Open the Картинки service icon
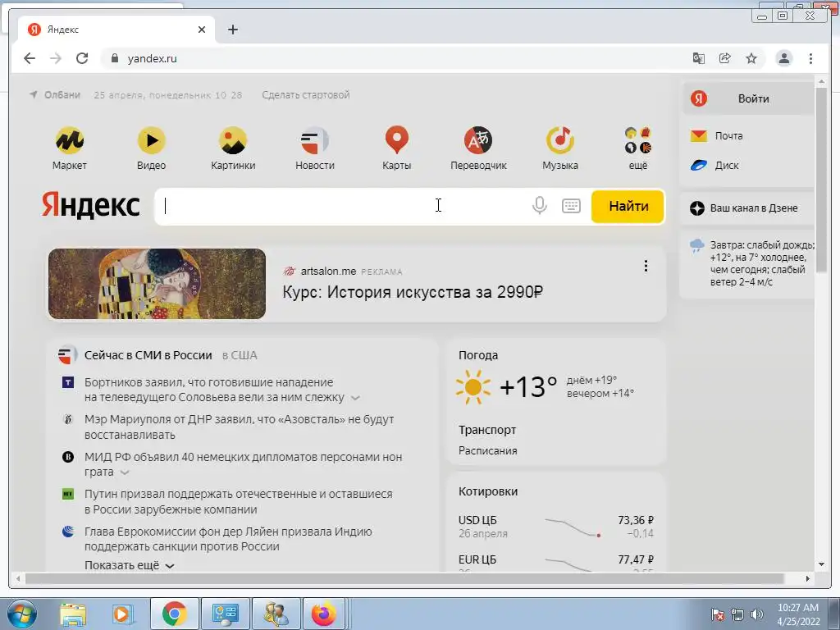The image size is (840, 630). pyautogui.click(x=232, y=140)
